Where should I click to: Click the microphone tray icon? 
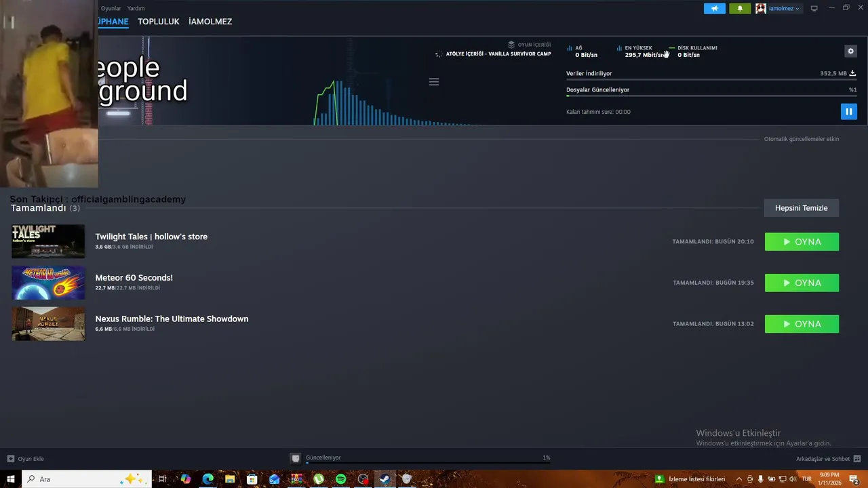tap(760, 479)
